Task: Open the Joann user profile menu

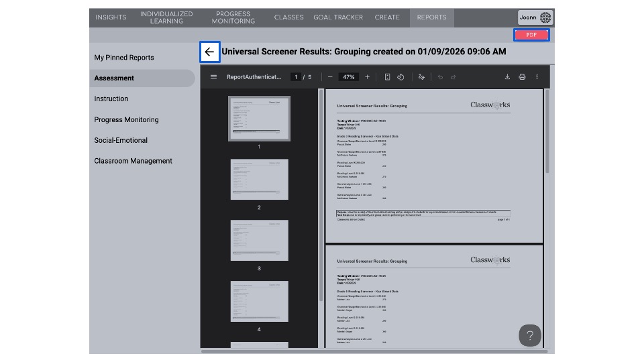Action: [x=535, y=17]
